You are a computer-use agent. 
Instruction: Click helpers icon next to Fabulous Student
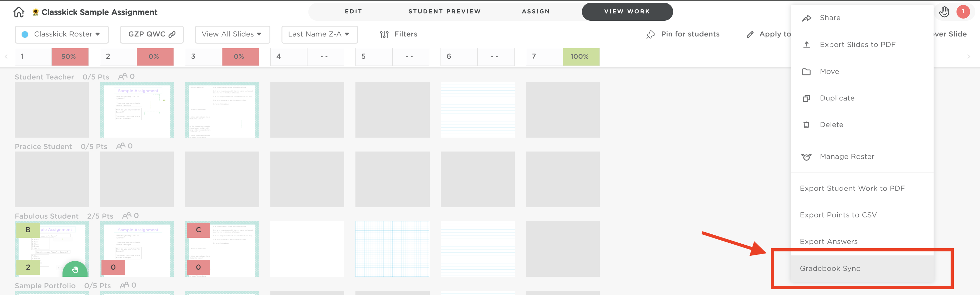(127, 216)
